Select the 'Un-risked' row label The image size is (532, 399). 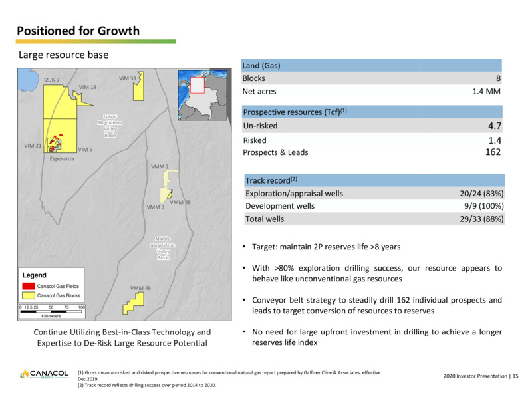point(260,126)
